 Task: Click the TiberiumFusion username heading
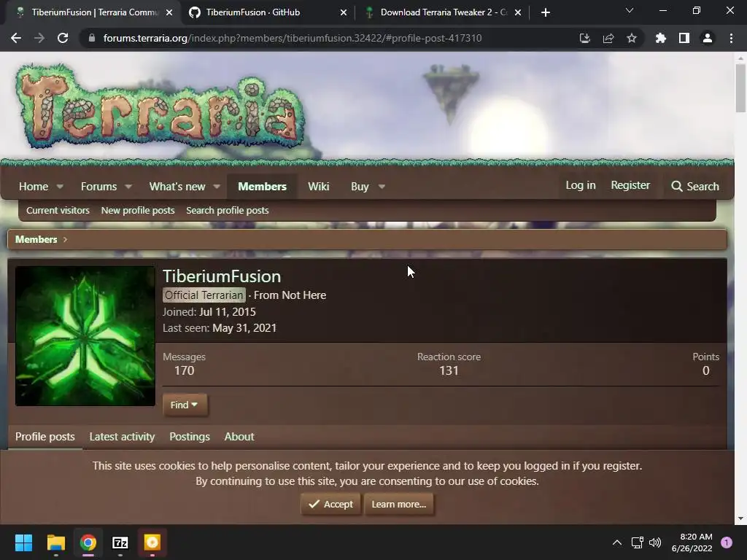click(222, 276)
